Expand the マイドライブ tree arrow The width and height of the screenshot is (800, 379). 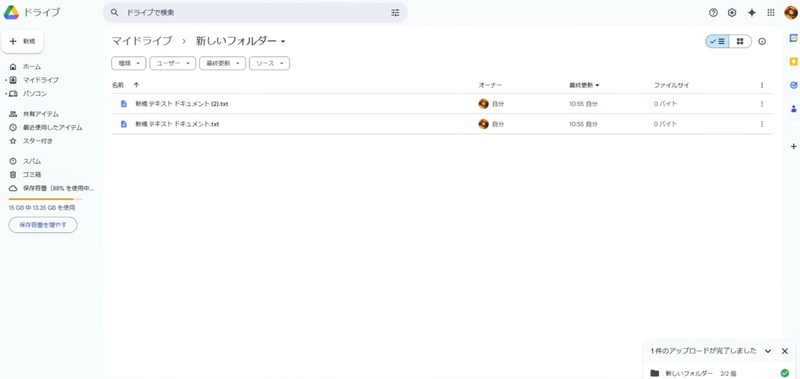6,80
